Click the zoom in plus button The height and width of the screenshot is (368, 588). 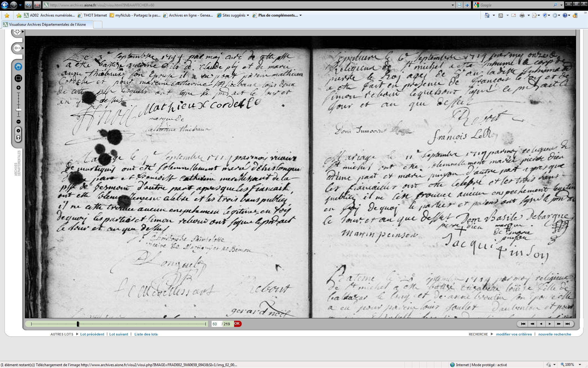[x=18, y=88]
